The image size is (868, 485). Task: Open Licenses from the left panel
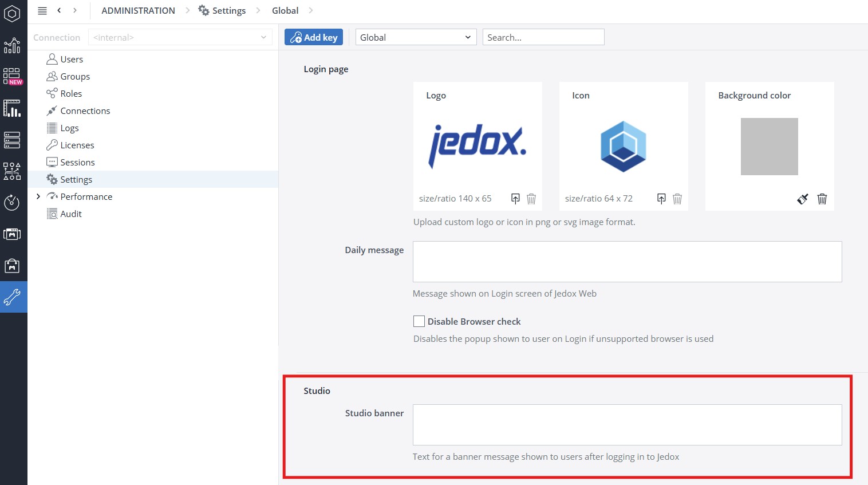[x=77, y=145]
